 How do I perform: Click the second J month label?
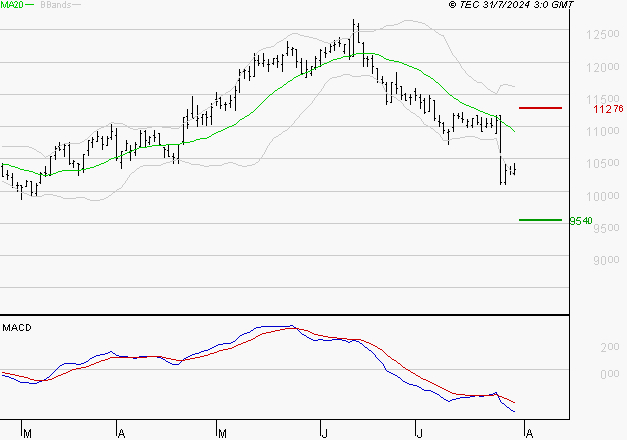[419, 434]
